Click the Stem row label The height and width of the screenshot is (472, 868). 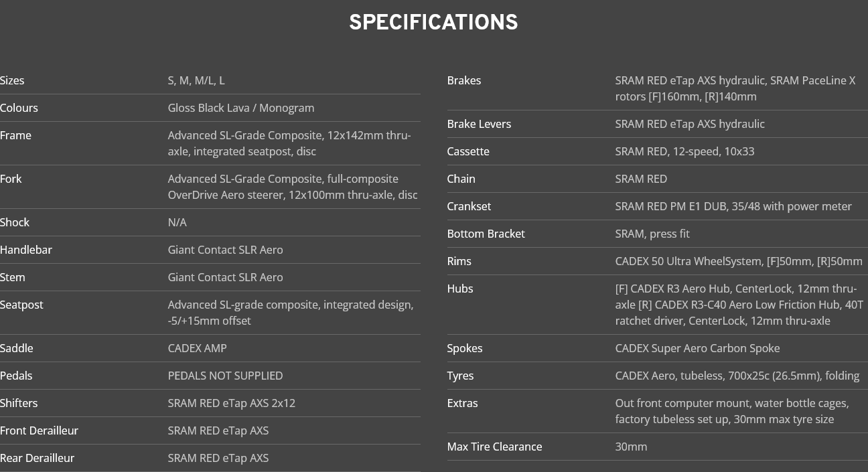13,277
